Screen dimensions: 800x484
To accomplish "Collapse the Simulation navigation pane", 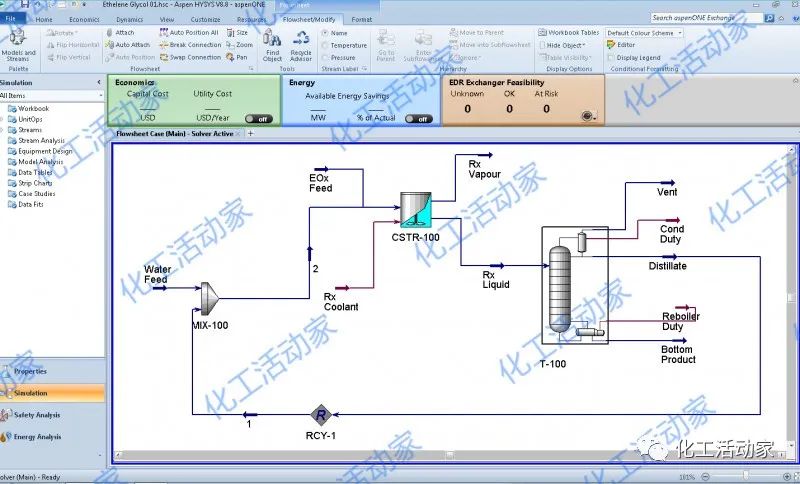I will (x=99, y=82).
